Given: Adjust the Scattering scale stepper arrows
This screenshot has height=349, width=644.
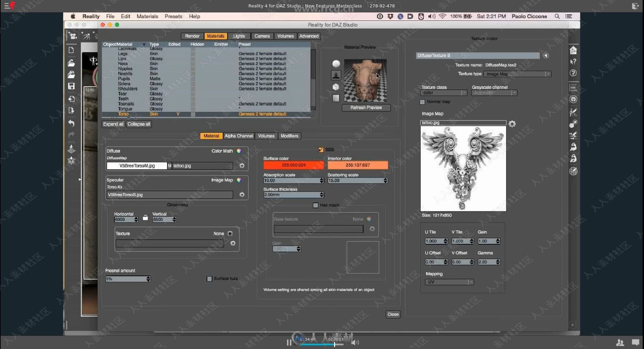Looking at the screenshot, I should click(x=385, y=181).
